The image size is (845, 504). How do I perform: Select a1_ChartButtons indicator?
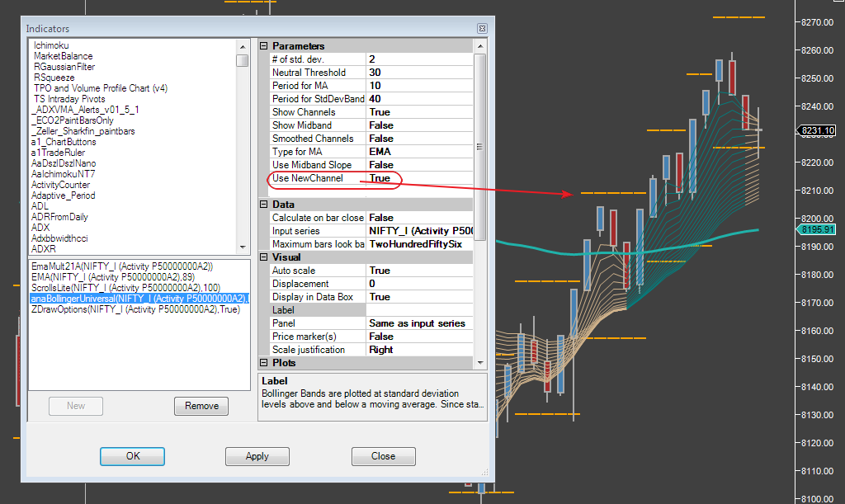(x=64, y=142)
